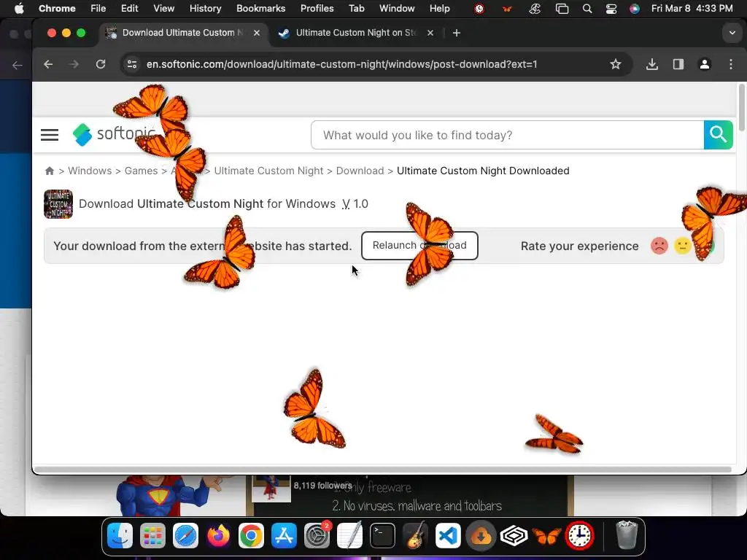Open the View menu
The width and height of the screenshot is (747, 560).
(163, 8)
